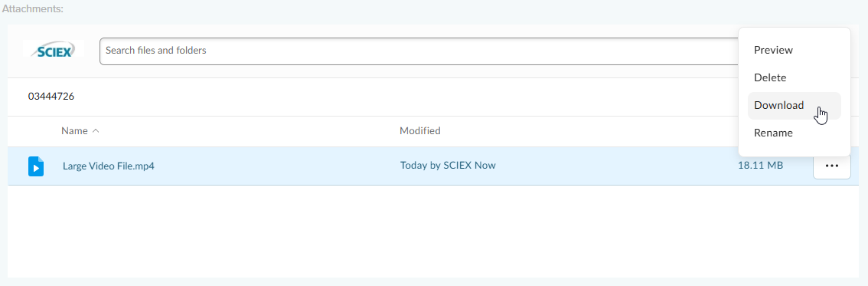Click the Today by SCIEX Now text

point(448,165)
